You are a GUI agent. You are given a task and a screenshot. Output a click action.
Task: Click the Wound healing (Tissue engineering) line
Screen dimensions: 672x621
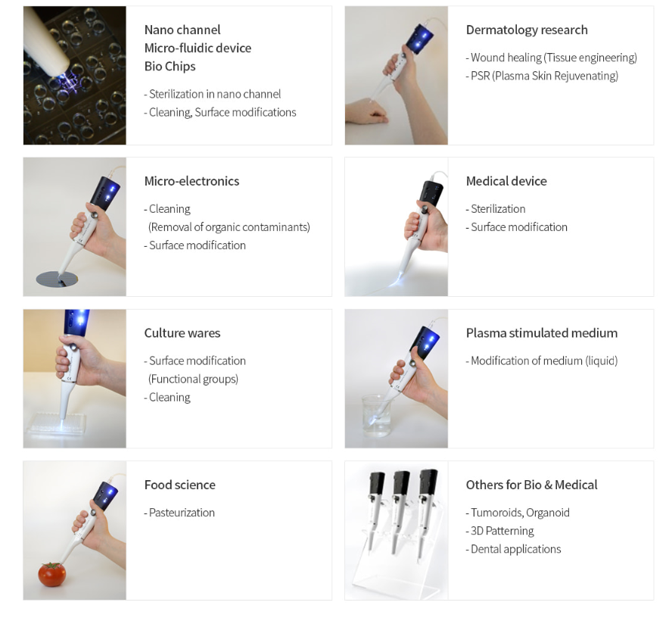[x=552, y=58]
